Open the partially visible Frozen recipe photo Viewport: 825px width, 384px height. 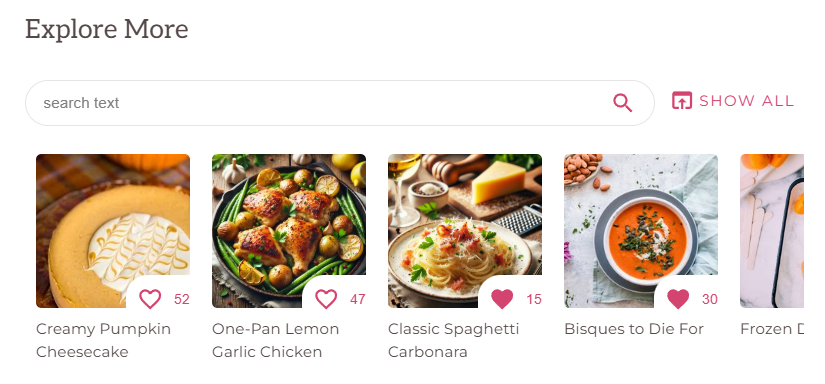pyautogui.click(x=772, y=230)
